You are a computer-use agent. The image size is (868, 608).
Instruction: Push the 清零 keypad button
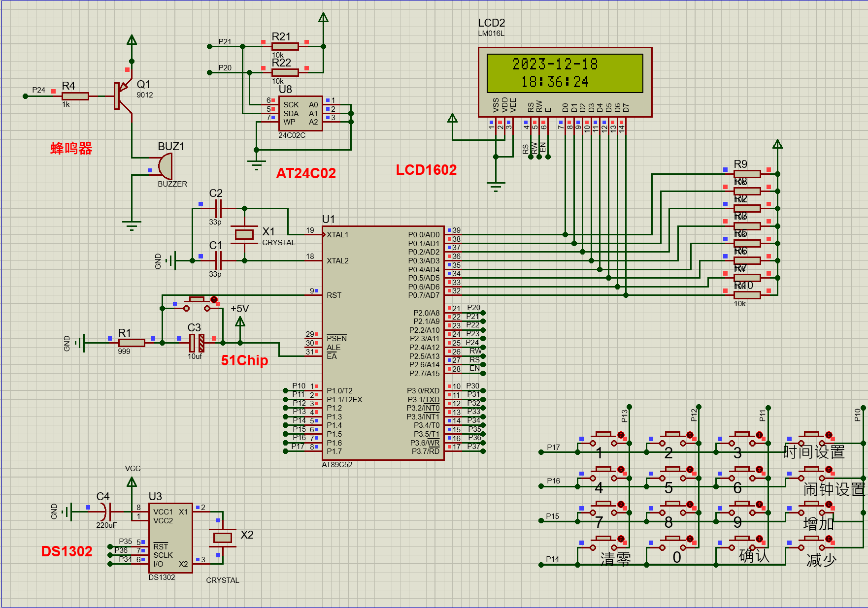click(603, 543)
